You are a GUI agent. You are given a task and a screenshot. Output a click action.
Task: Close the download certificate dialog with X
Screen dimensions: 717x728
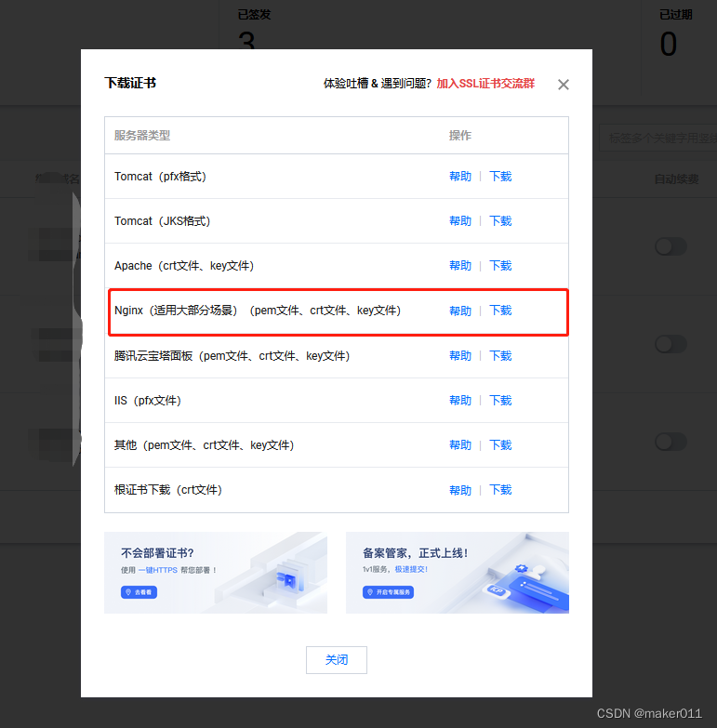pos(564,85)
